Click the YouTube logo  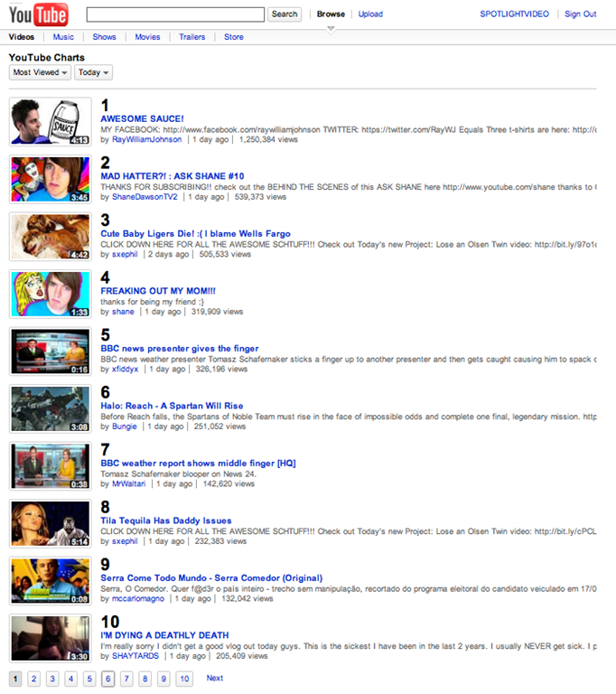pos(39,14)
